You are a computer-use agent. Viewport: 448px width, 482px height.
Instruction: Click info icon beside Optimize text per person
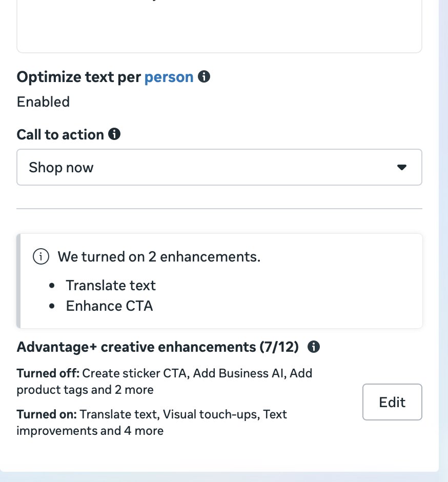coord(203,76)
